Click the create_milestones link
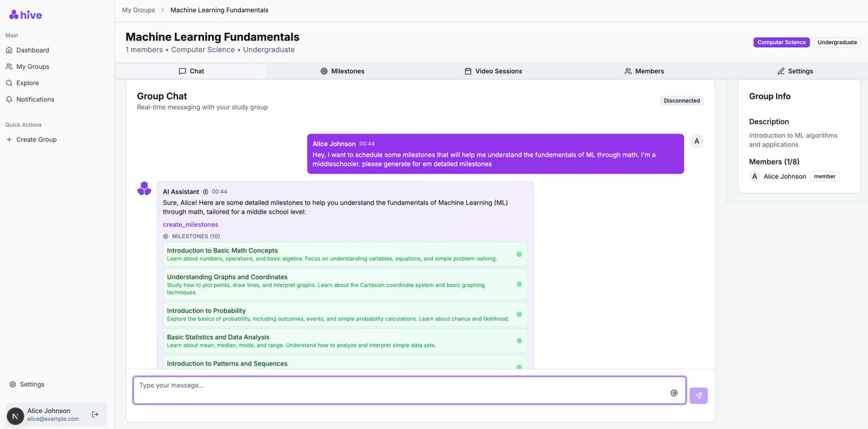 coord(190,224)
